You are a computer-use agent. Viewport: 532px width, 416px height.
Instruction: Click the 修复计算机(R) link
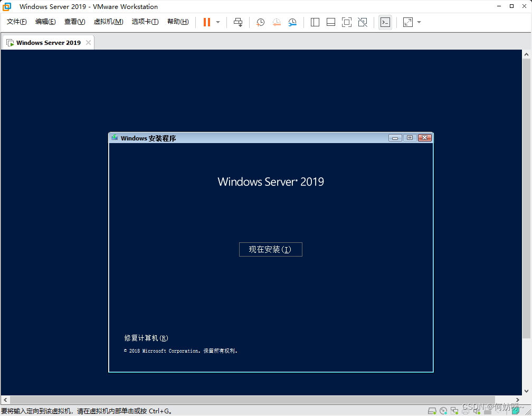pos(146,338)
